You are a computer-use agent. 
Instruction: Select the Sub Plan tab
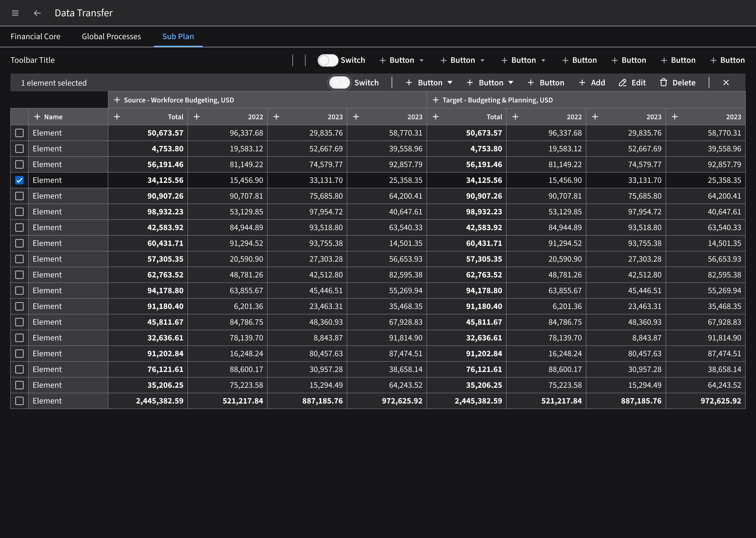178,37
